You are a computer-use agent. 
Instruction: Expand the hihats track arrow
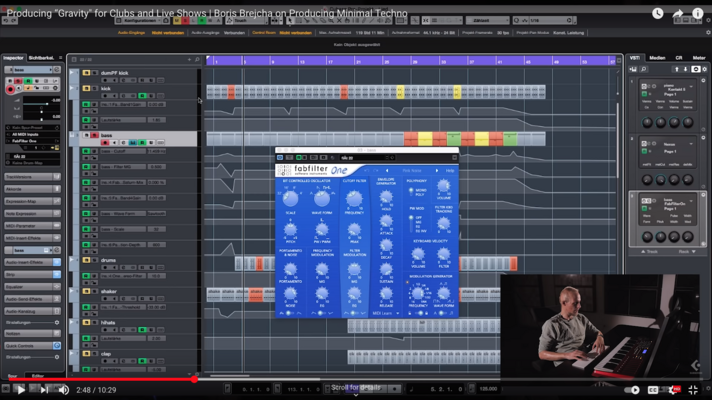click(72, 323)
